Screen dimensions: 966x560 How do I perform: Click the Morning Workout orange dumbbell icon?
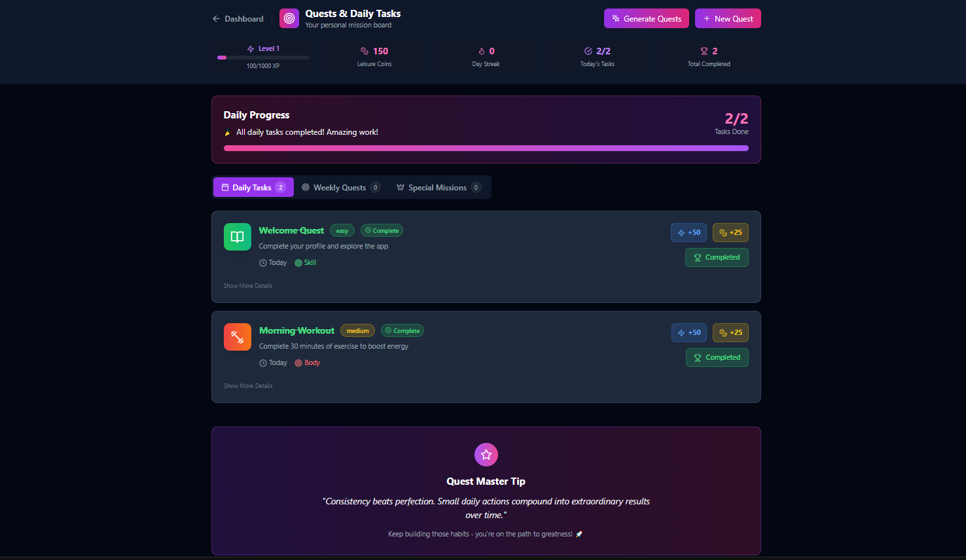click(238, 337)
